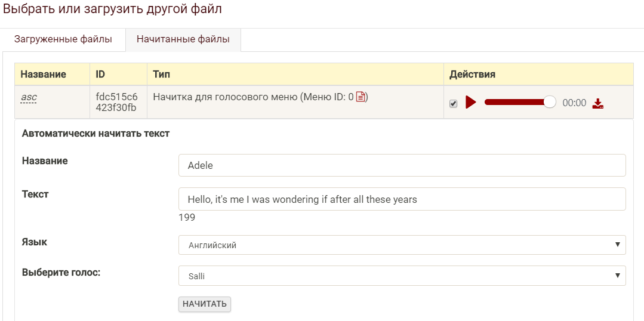
Task: Click the asc file name link
Action: coord(29,97)
